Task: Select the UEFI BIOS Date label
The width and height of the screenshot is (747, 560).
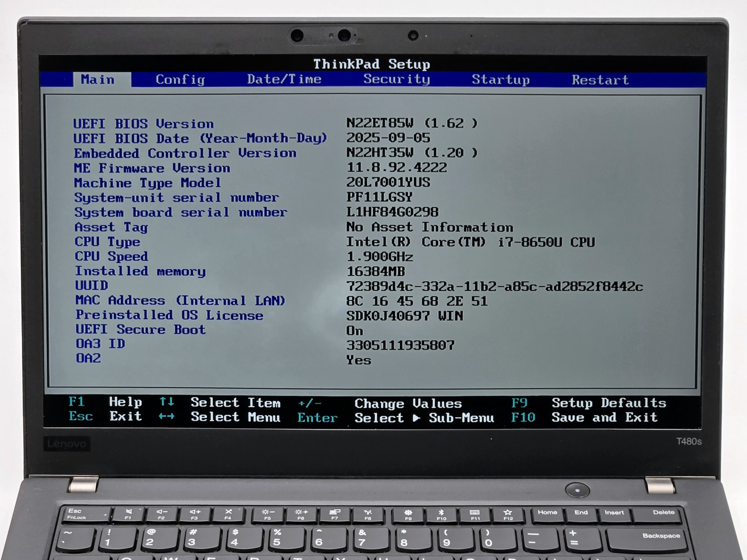Action: point(200,138)
